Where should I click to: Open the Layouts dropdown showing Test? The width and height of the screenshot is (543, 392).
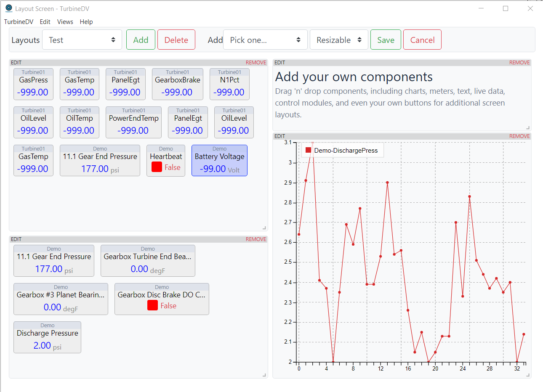coord(82,39)
